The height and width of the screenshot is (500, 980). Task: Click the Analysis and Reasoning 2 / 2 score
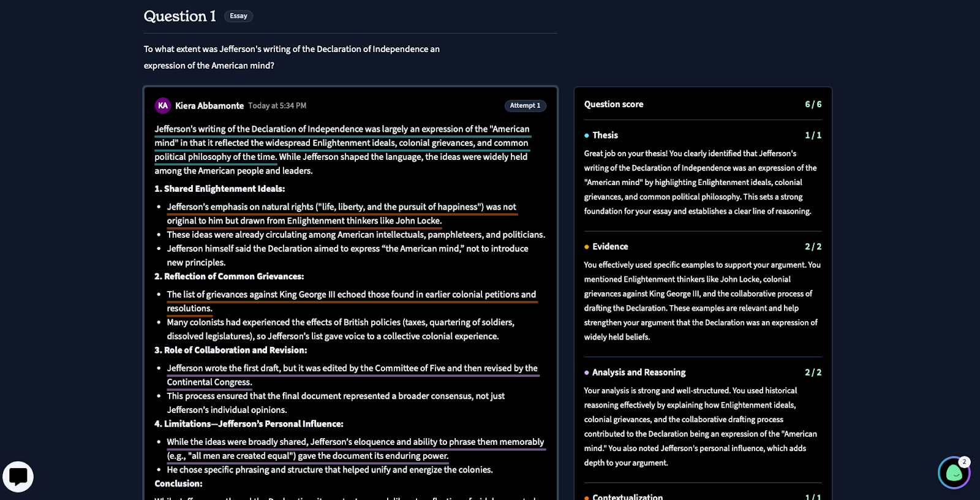pyautogui.click(x=813, y=373)
